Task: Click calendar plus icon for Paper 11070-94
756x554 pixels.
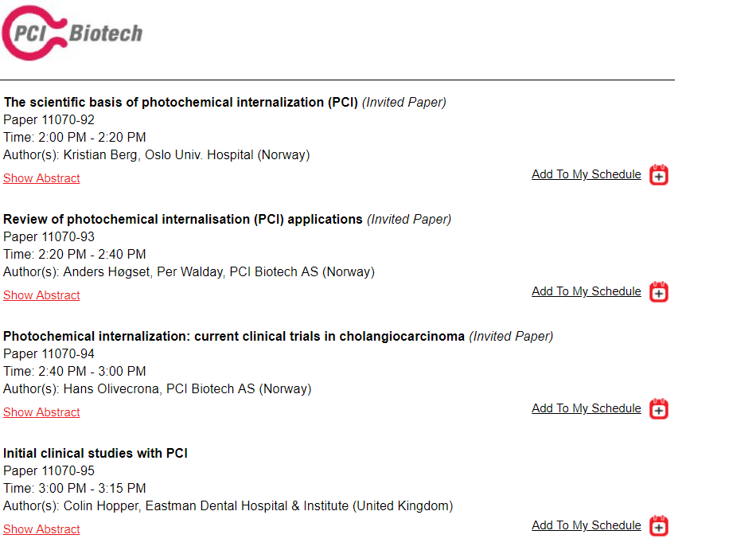Action: 659,409
